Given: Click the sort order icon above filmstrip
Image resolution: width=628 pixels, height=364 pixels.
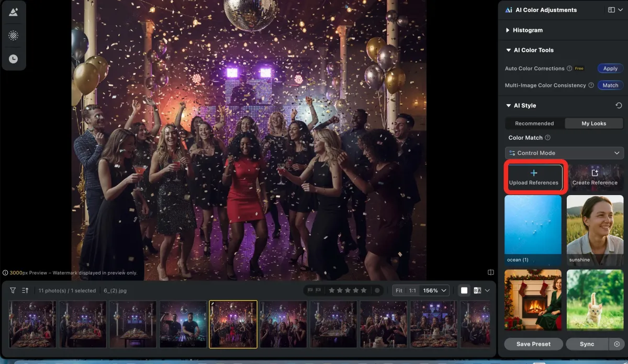Looking at the screenshot, I should pyautogui.click(x=25, y=290).
